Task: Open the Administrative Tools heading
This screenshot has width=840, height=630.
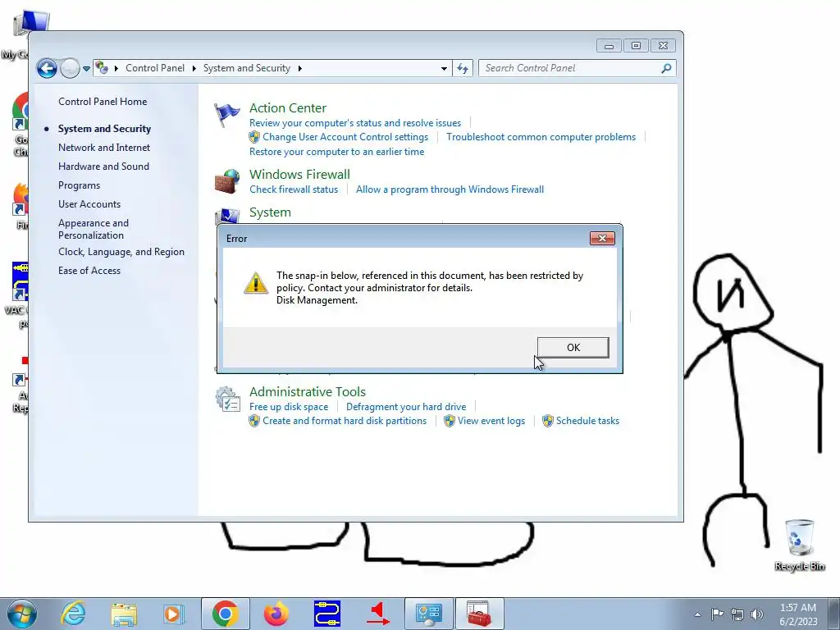Action: [308, 391]
